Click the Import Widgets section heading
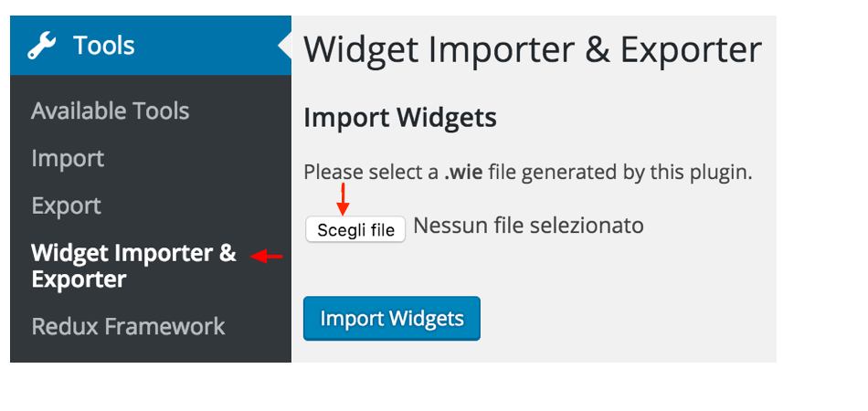The height and width of the screenshot is (411, 868). point(400,118)
